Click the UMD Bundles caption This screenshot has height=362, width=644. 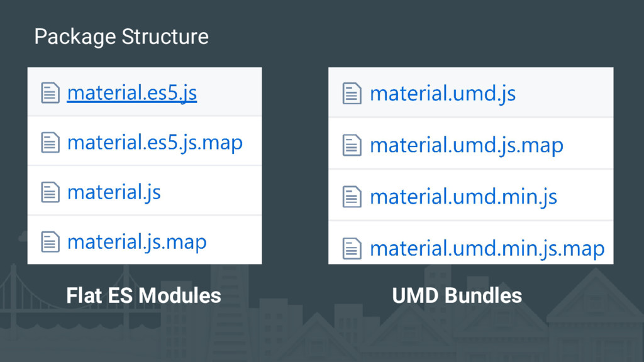tap(457, 295)
